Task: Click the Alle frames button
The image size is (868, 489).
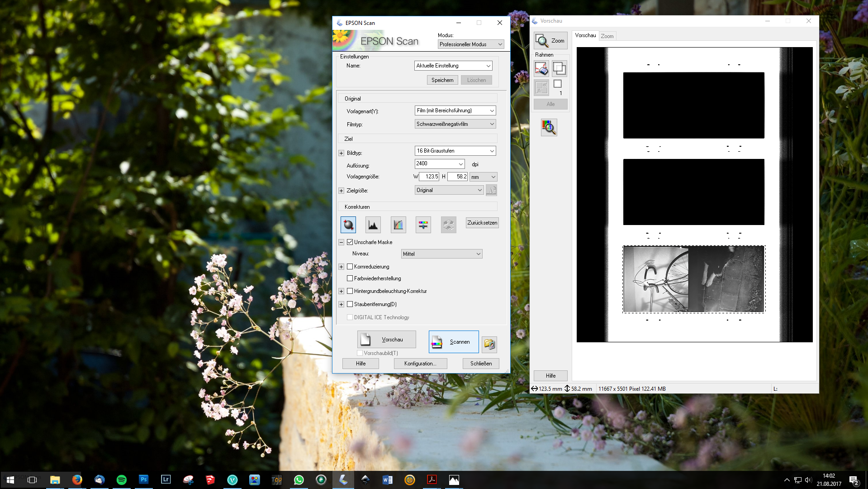Action: click(x=550, y=104)
